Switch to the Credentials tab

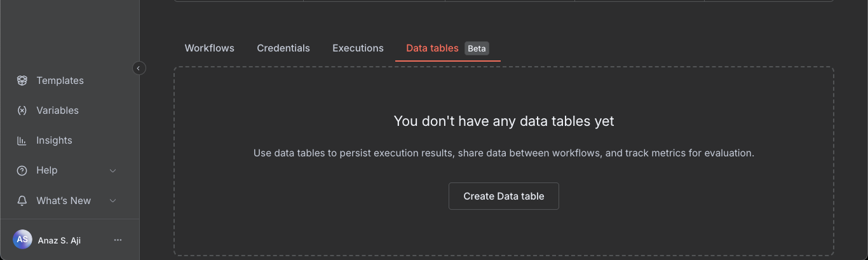click(283, 48)
